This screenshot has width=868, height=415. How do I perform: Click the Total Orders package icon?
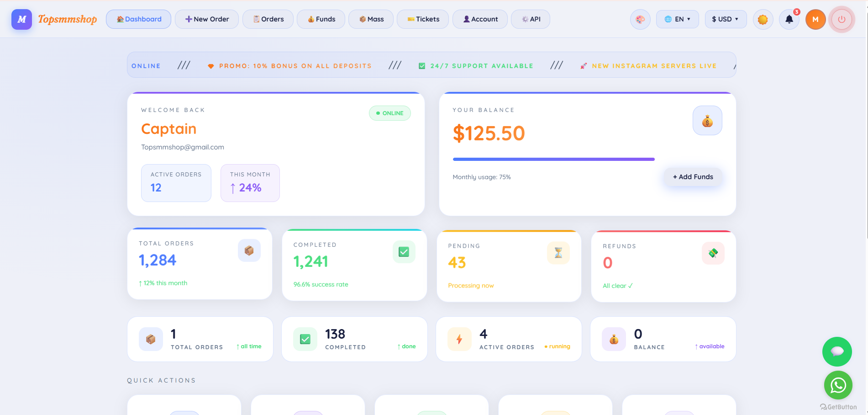click(x=249, y=250)
